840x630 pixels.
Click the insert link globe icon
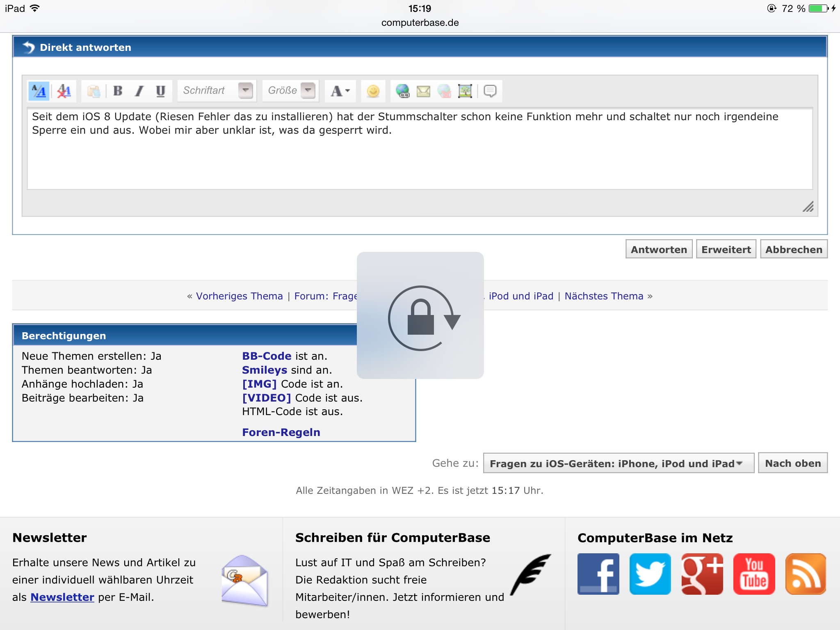click(x=402, y=91)
